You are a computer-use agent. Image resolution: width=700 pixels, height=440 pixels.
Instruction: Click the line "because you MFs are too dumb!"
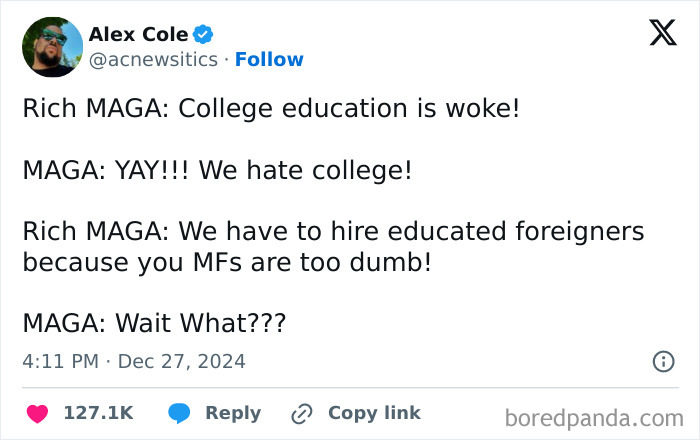(x=227, y=262)
